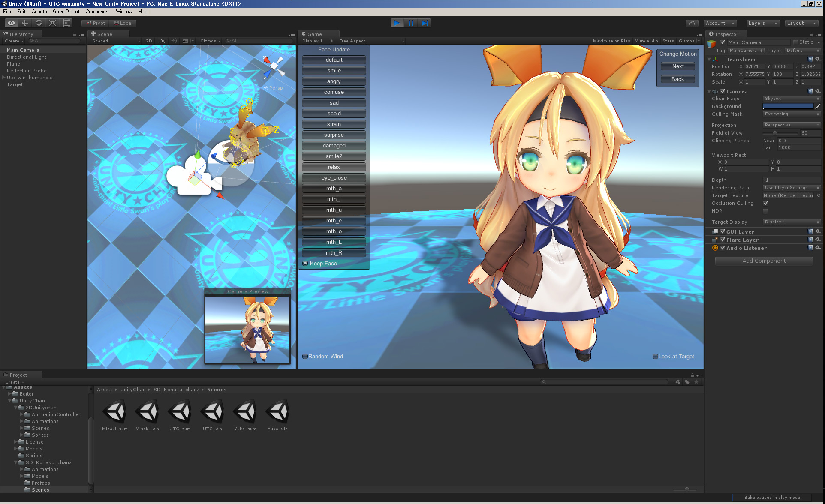825x504 pixels.
Task: Open the Projection Perspective dropdown
Action: tap(792, 125)
